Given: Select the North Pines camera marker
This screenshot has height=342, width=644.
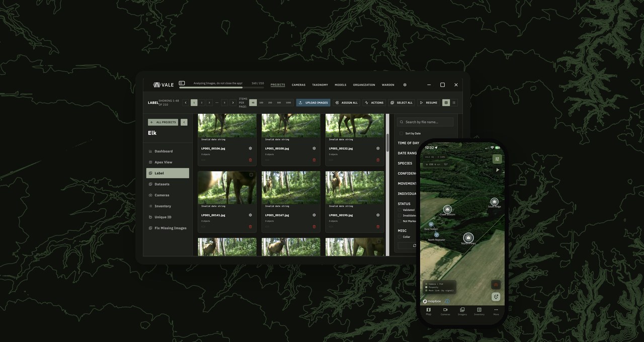Looking at the screenshot, I should coord(468,237).
